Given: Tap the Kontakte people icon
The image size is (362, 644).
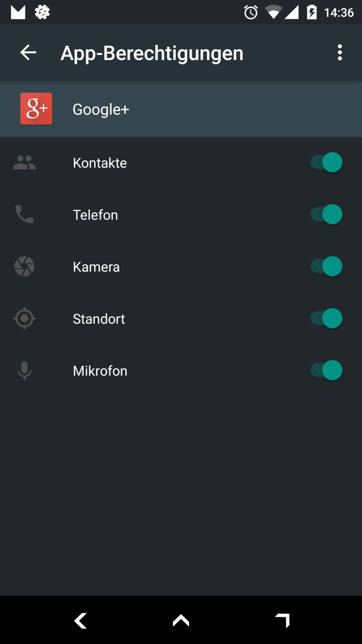Looking at the screenshot, I should tap(25, 163).
